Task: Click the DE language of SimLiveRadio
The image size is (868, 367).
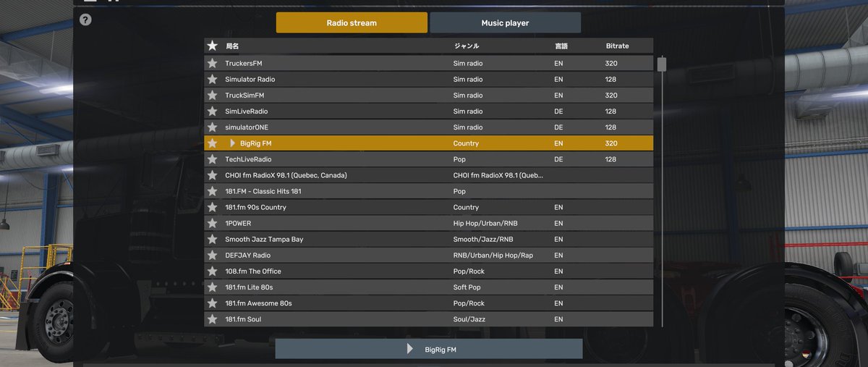Action: (x=558, y=111)
